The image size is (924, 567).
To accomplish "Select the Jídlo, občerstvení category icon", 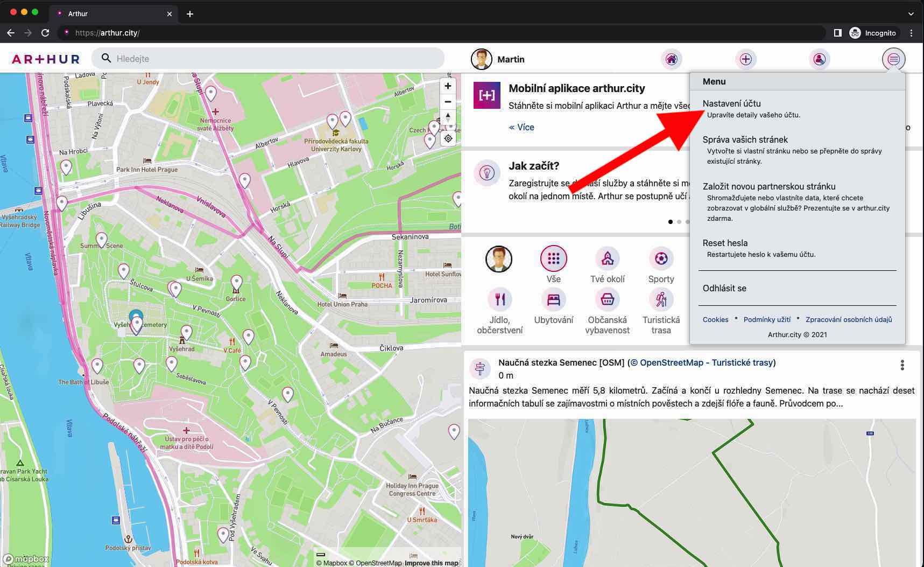I will click(x=499, y=299).
